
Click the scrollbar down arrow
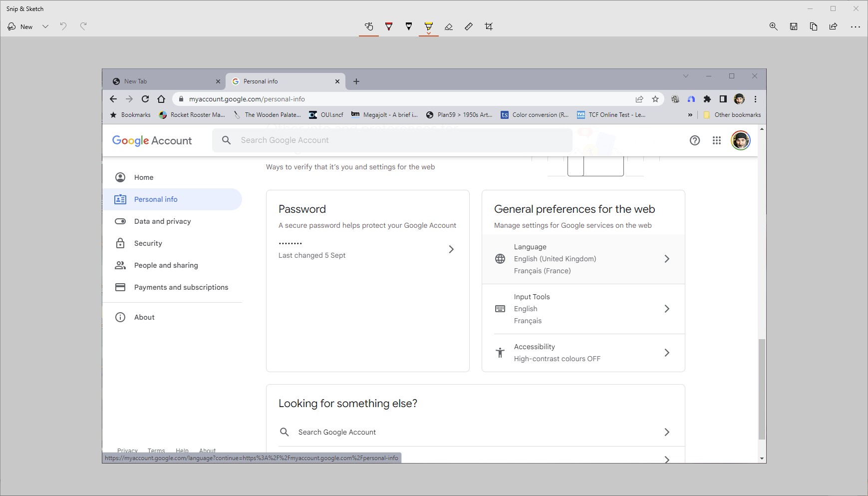pos(762,459)
